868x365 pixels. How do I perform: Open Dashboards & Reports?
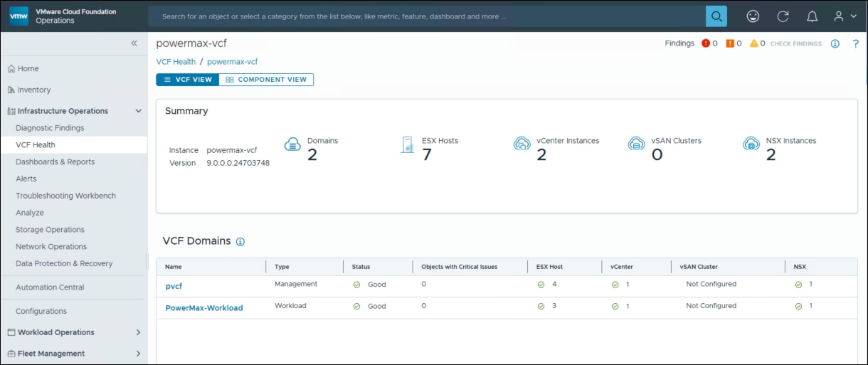[x=55, y=162]
